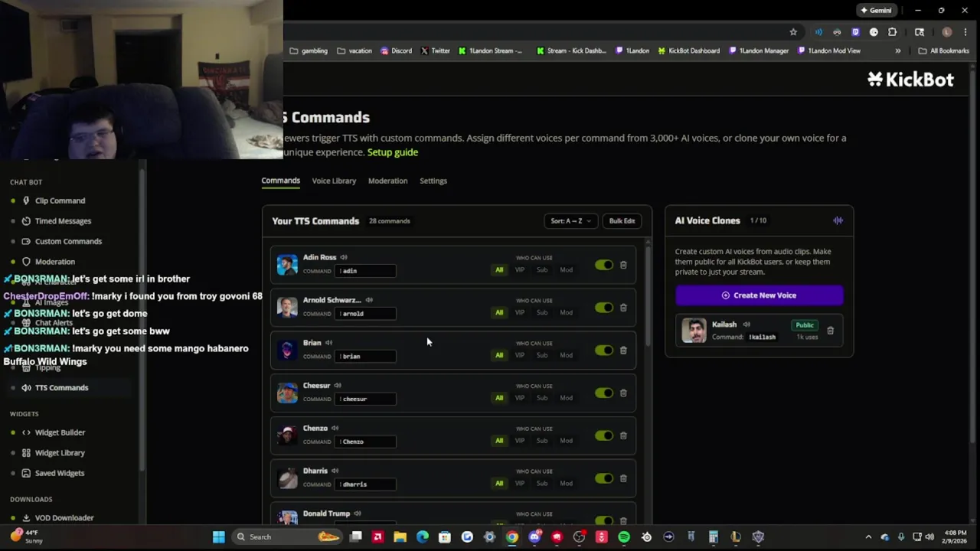Screen dimensions: 980x551
Task: Click the Bulk Edit button
Action: pyautogui.click(x=622, y=221)
